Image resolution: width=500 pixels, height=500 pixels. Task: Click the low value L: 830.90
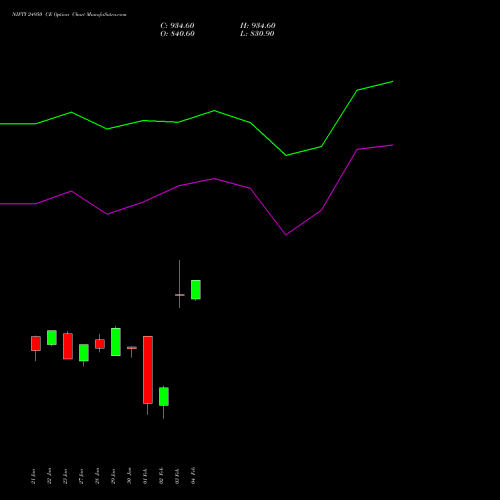(x=257, y=34)
